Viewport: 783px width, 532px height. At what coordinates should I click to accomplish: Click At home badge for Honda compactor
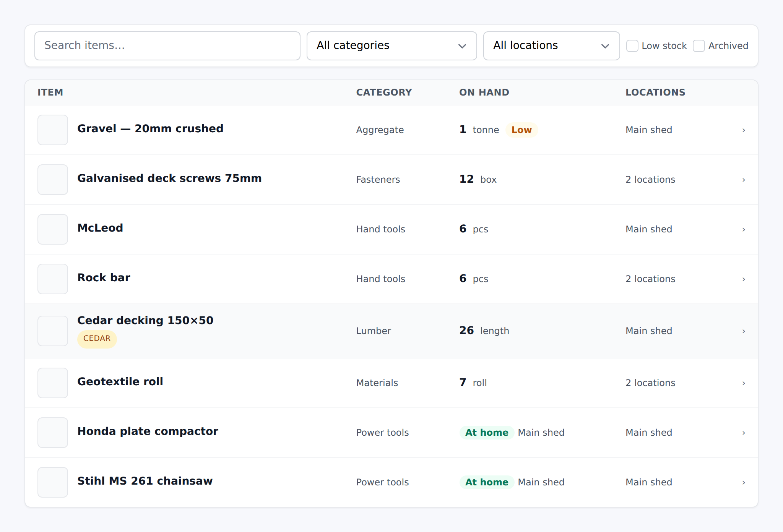pos(487,433)
